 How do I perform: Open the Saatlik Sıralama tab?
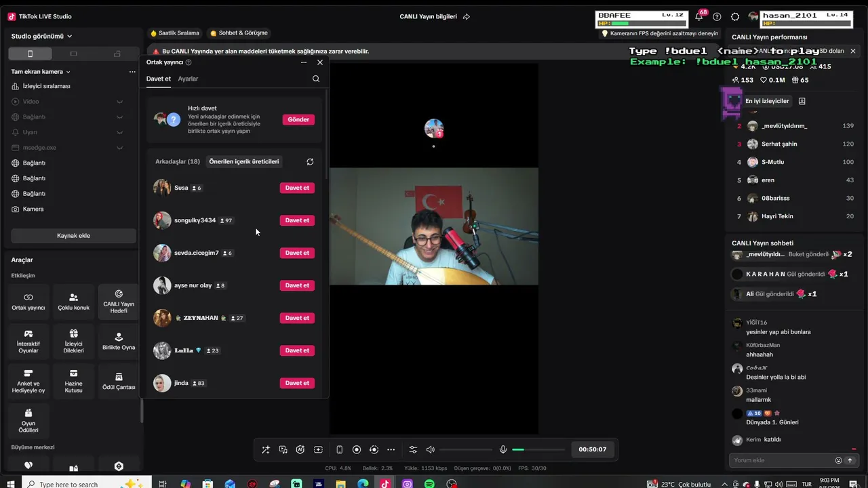(175, 33)
